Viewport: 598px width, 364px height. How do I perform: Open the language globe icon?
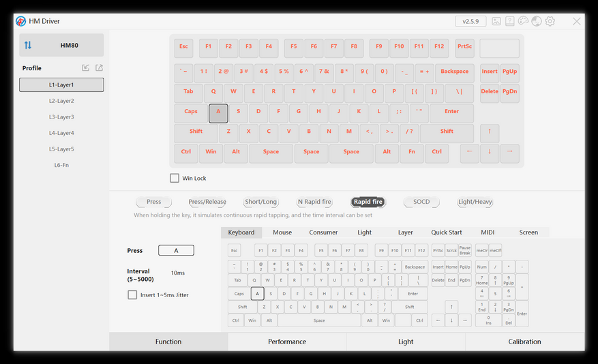click(537, 21)
